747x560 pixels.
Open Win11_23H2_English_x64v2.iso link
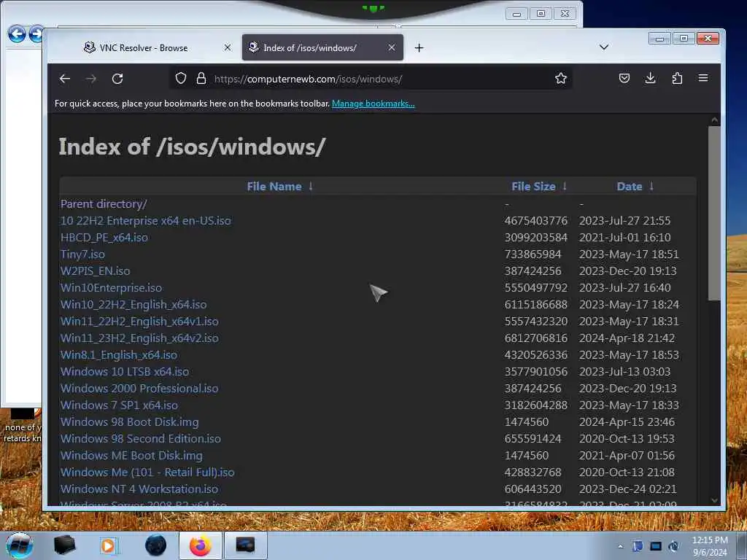pyautogui.click(x=139, y=338)
